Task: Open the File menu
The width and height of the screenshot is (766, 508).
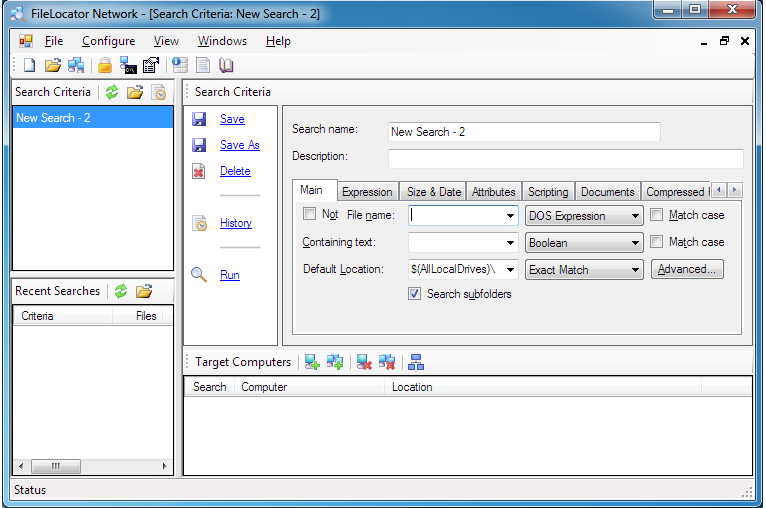Action: tap(54, 41)
